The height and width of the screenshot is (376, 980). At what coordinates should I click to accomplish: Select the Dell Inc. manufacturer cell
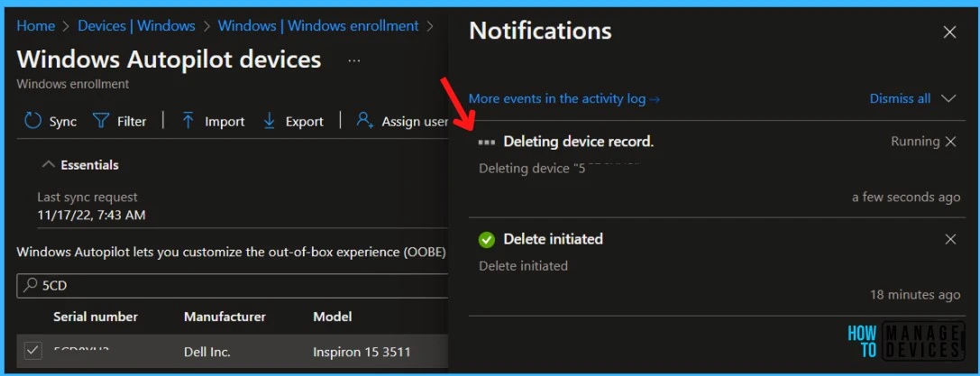206,352
